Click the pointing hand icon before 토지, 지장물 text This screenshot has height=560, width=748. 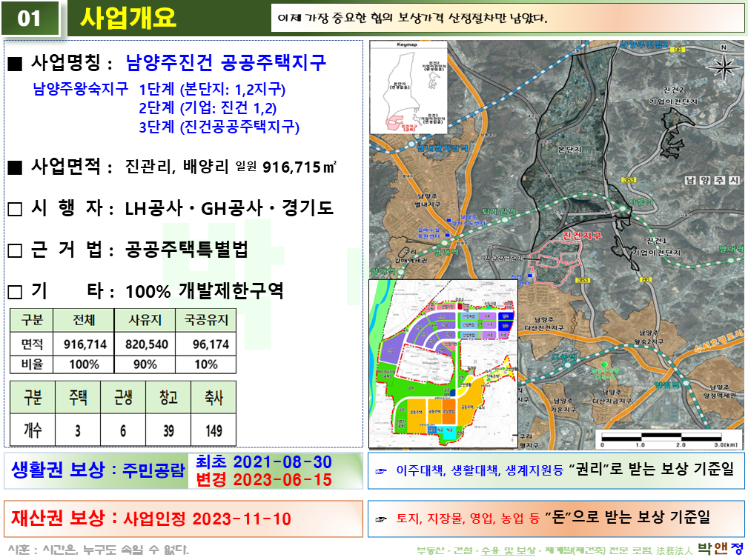pos(381,519)
